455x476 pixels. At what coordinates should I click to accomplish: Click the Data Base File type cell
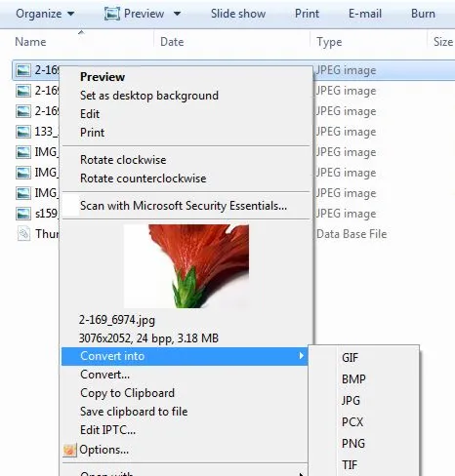point(352,234)
